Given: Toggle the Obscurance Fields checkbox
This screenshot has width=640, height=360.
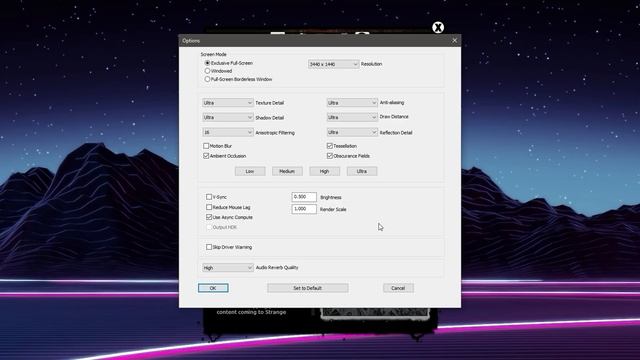Looking at the screenshot, I should 330,156.
